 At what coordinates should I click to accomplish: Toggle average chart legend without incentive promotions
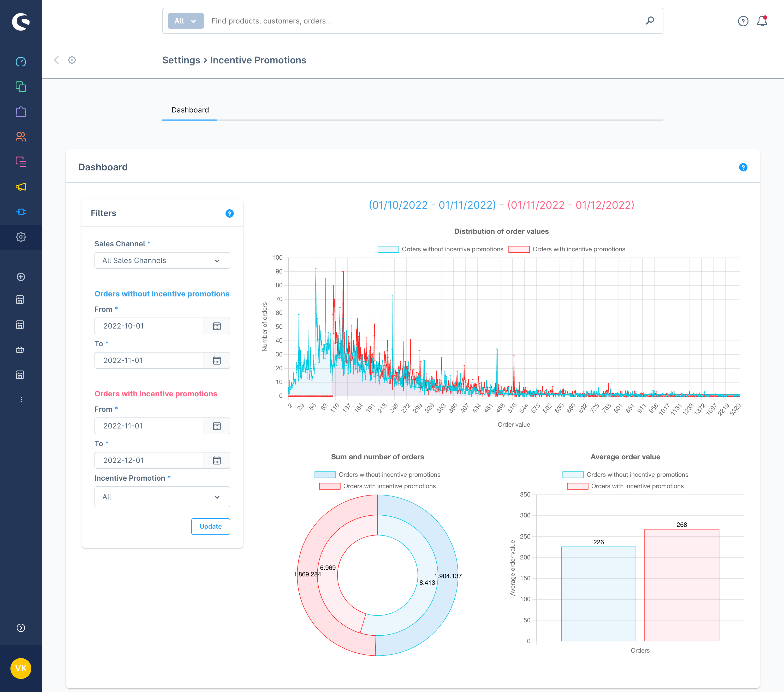tap(625, 475)
